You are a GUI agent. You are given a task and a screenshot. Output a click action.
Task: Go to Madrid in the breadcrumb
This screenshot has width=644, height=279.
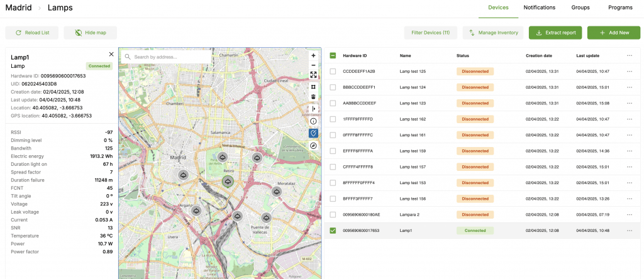pyautogui.click(x=18, y=8)
